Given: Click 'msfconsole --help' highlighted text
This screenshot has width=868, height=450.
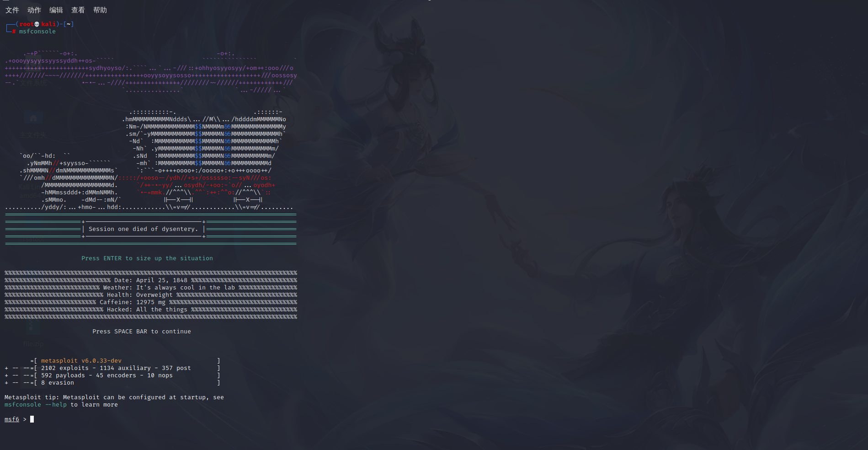Looking at the screenshot, I should pos(36,405).
